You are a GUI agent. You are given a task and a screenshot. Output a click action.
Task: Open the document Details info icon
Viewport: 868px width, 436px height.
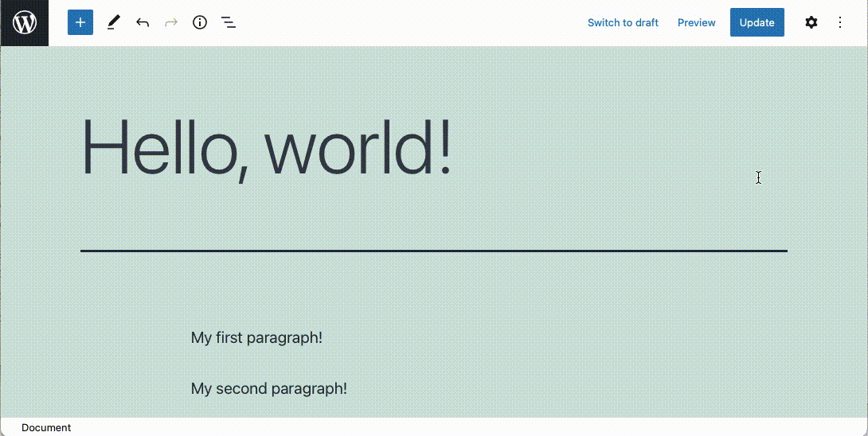pos(199,22)
